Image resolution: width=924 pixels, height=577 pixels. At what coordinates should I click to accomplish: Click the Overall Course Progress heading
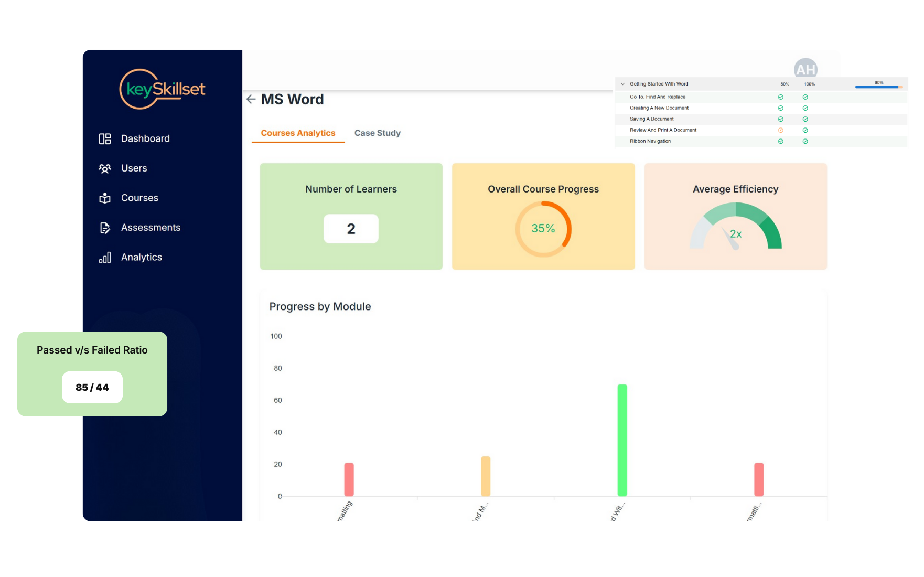point(543,189)
